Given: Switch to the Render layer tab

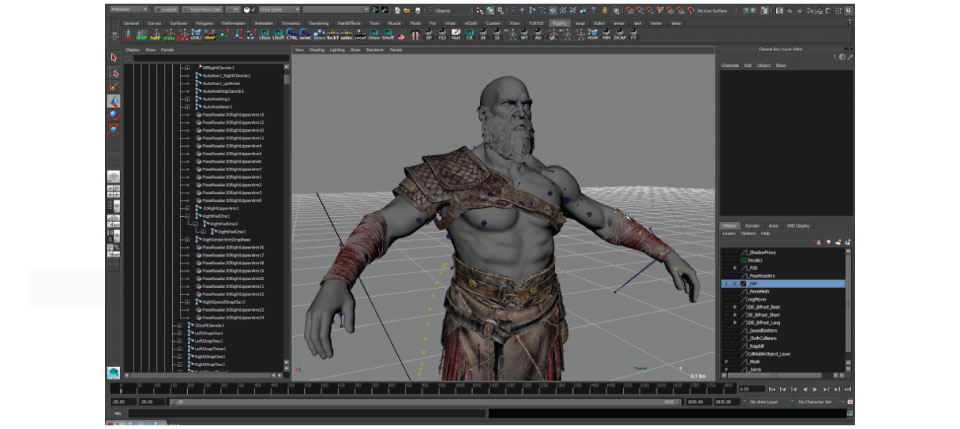Looking at the screenshot, I should [x=752, y=226].
